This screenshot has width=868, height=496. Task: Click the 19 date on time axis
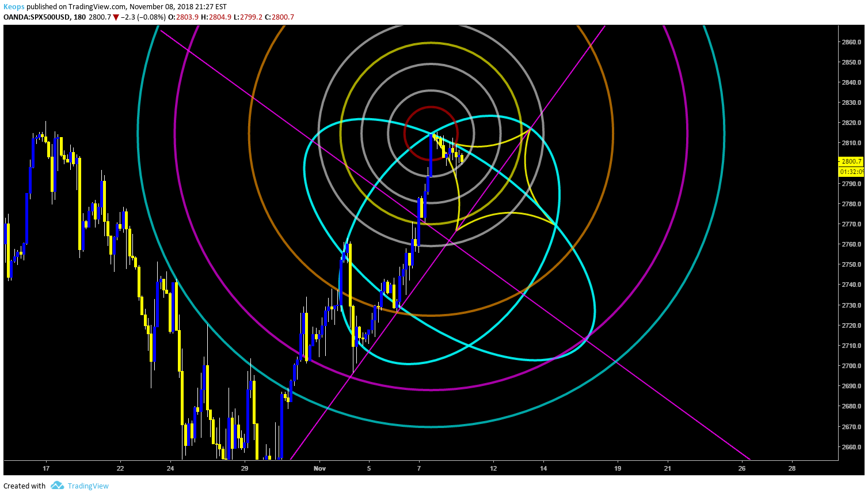pos(618,468)
